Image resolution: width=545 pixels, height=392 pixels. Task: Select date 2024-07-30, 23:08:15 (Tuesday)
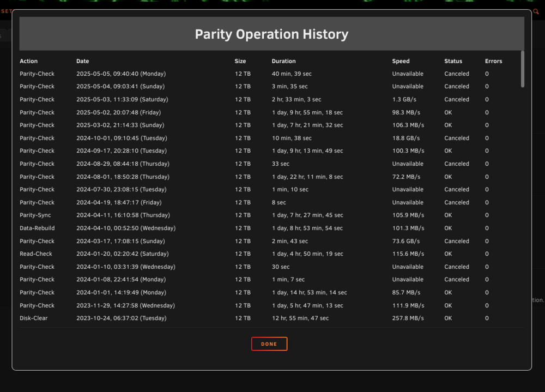pos(122,189)
